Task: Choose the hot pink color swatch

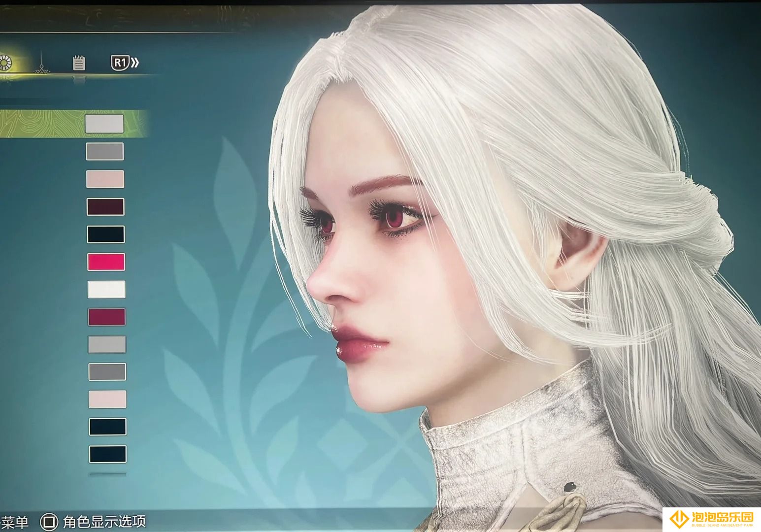Action: (x=106, y=262)
